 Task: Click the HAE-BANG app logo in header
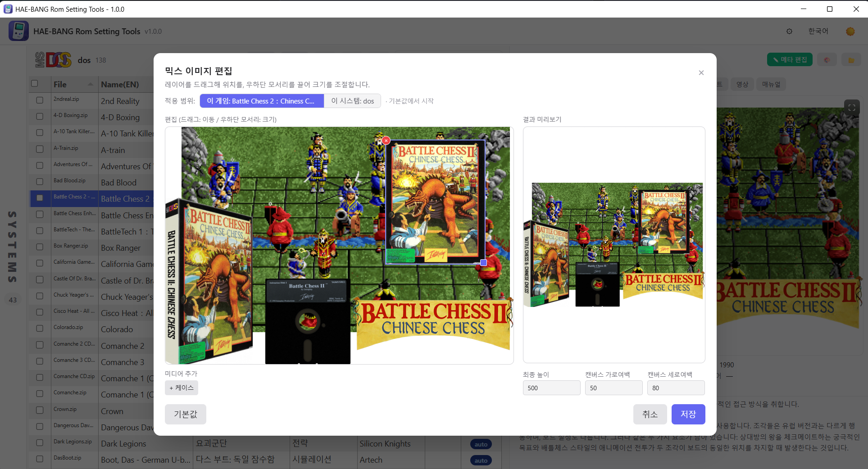18,31
